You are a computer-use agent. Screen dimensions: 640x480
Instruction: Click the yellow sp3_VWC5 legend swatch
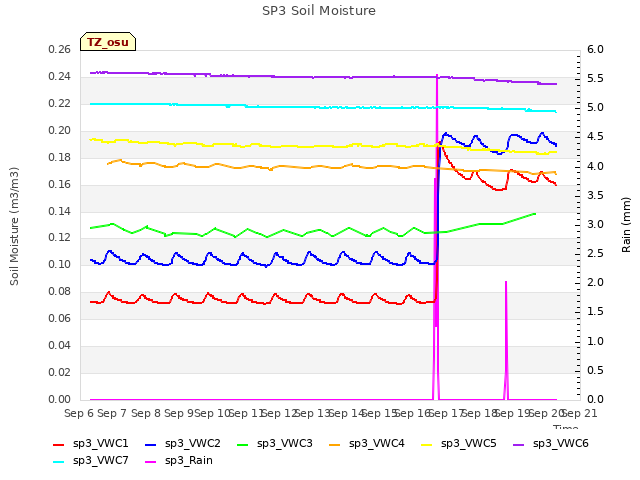[x=427, y=444]
